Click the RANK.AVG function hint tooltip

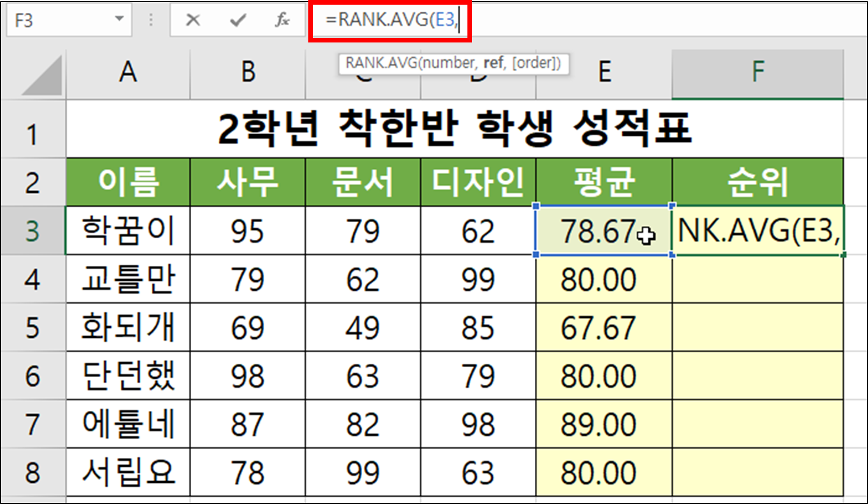(x=453, y=63)
